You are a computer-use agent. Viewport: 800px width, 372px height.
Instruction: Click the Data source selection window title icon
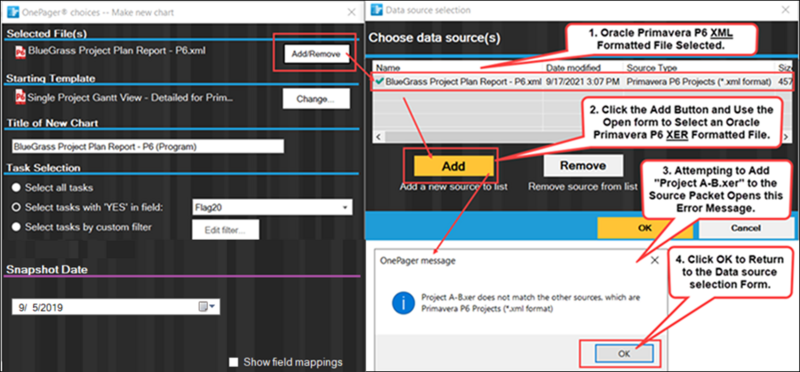(377, 10)
